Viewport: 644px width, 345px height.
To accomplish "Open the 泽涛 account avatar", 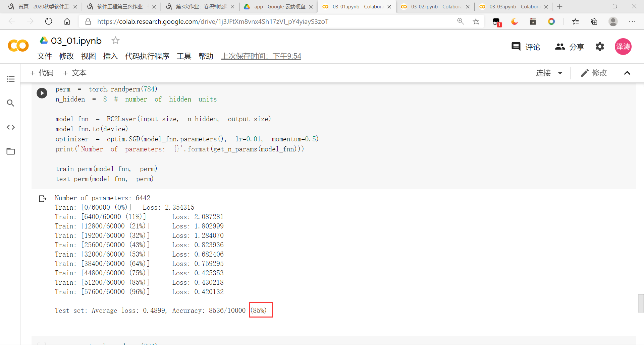I will (x=623, y=47).
